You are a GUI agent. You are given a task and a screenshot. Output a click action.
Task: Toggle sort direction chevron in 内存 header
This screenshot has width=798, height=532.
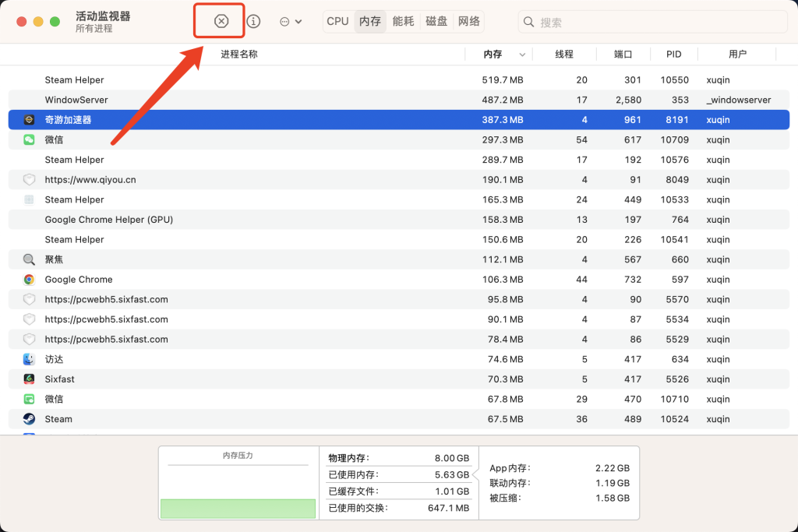click(522, 55)
